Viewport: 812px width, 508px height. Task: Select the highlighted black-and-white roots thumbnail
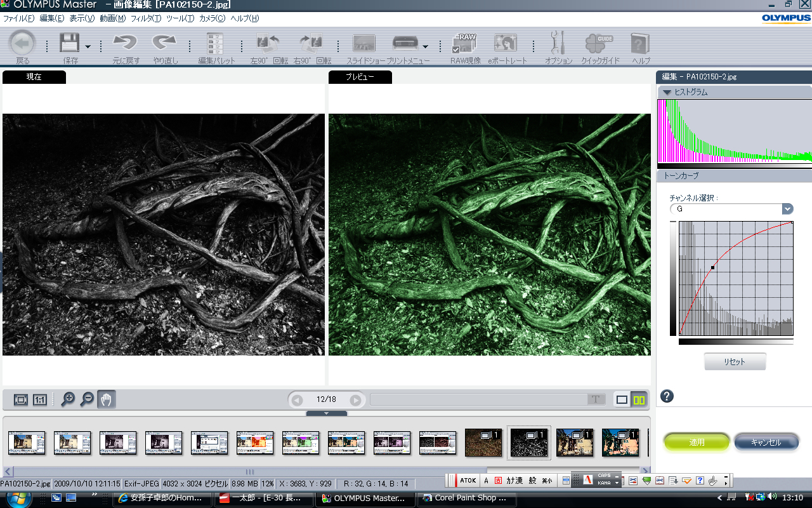point(529,442)
